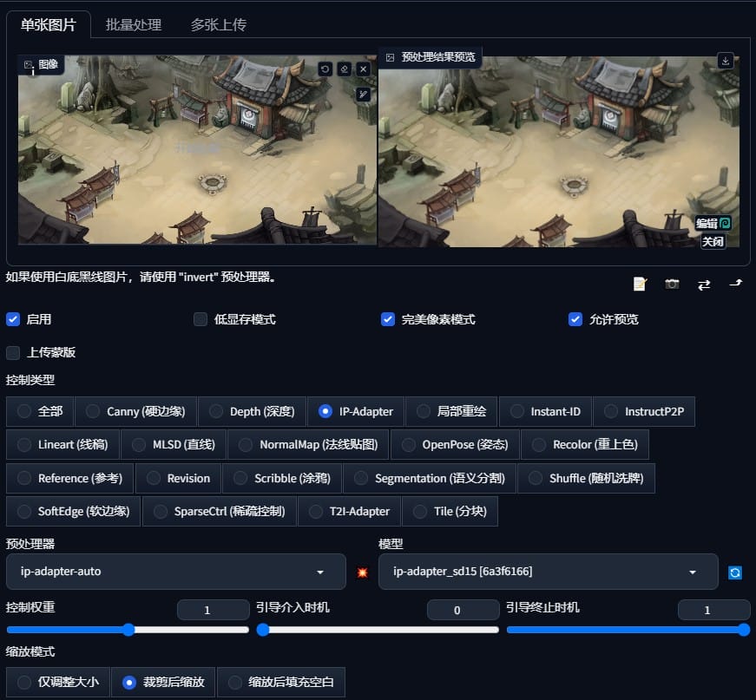Run the preprocessor with the explosion icon
Viewport: 756px width, 700px height.
(363, 572)
